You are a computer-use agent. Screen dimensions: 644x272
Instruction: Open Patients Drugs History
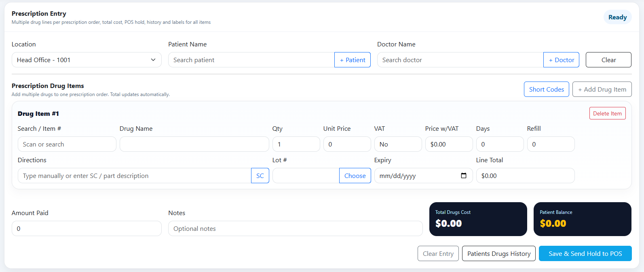click(x=499, y=253)
